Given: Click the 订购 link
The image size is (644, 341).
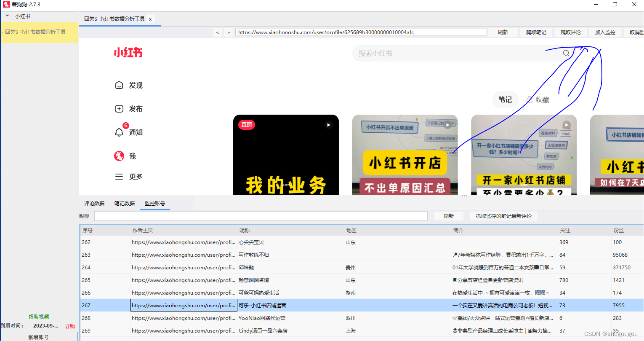Looking at the screenshot, I should [70, 326].
